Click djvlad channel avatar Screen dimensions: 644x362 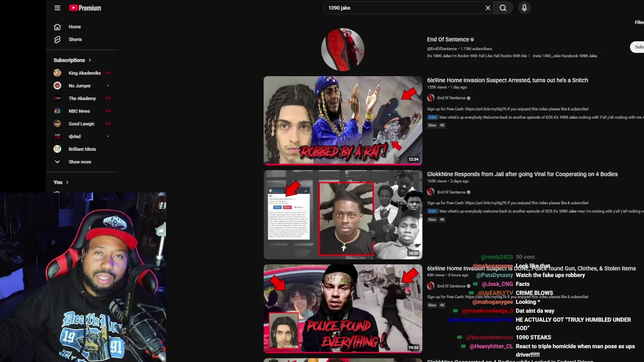[57, 136]
